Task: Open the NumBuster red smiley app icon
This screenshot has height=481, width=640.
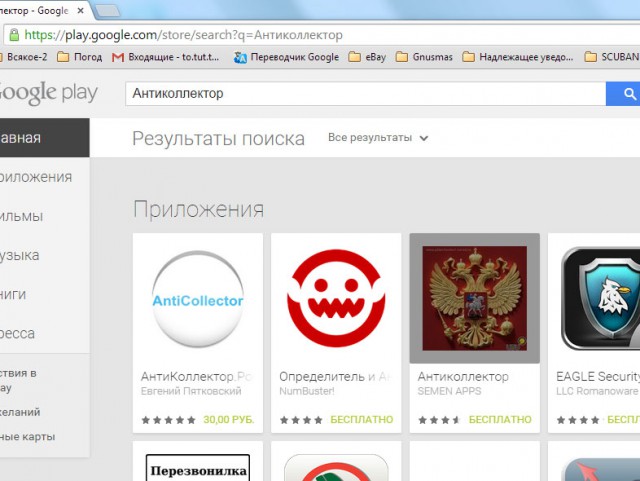Action: pos(336,298)
